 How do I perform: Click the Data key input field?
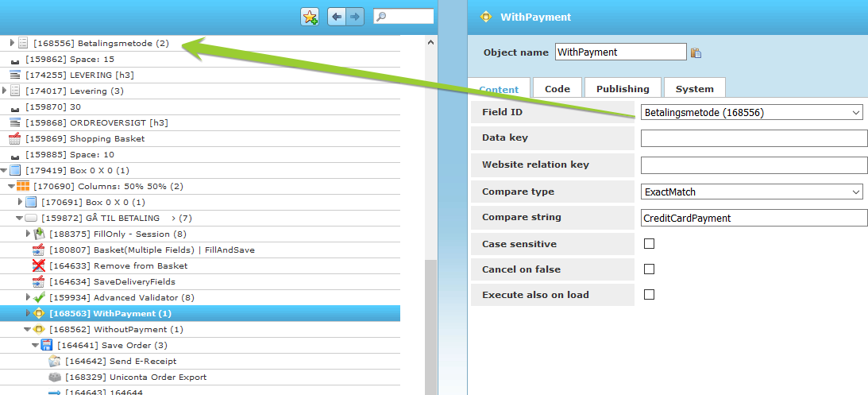[754, 138]
